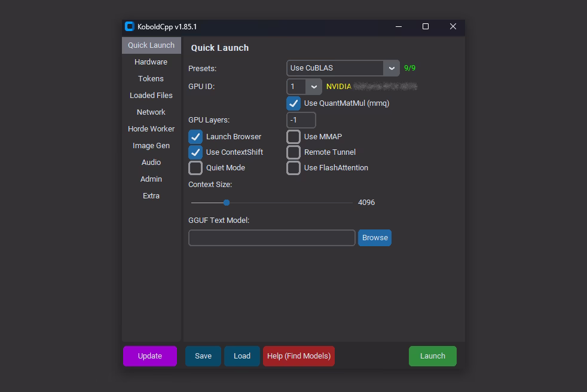This screenshot has height=392, width=587.
Task: Switch to the Audio tab
Action: [151, 162]
